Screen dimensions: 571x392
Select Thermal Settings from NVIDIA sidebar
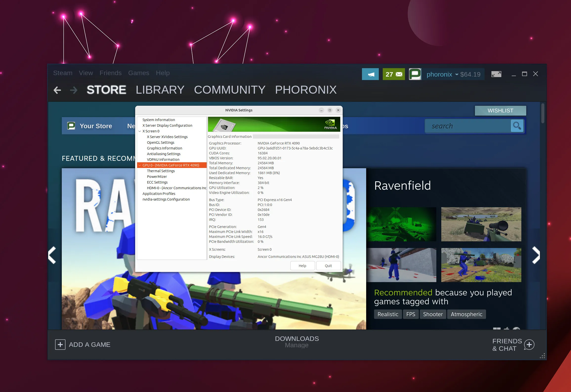coord(161,170)
